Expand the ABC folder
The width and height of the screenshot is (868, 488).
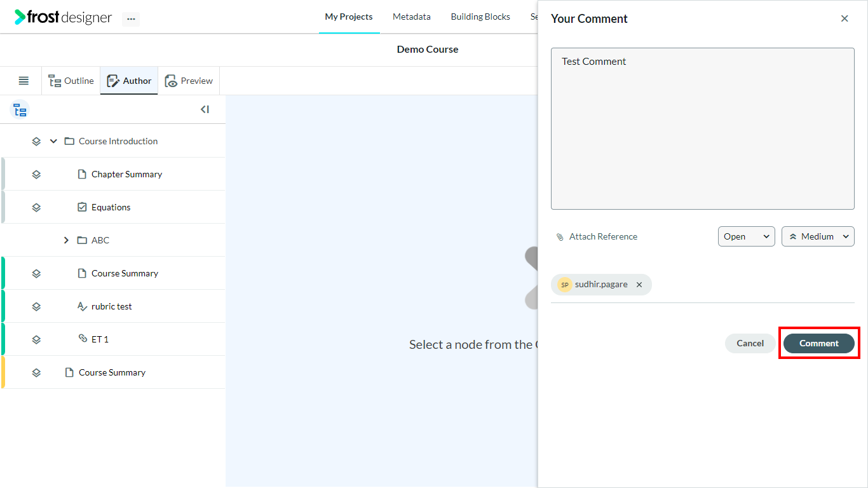point(66,240)
